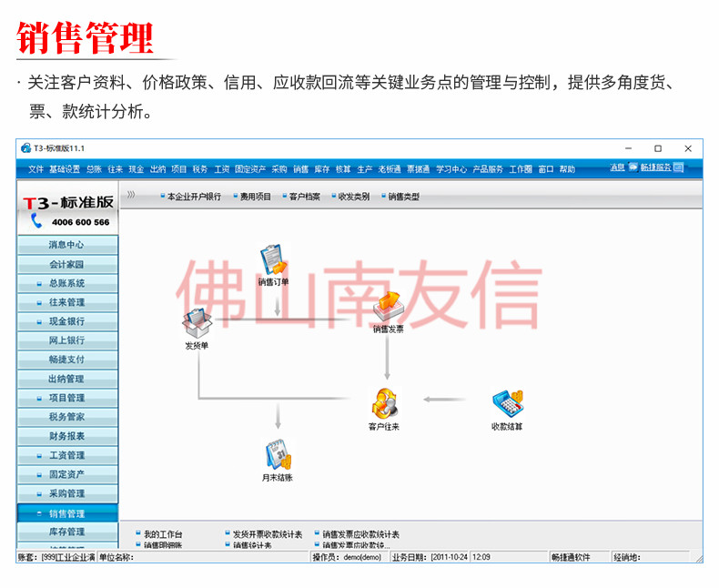Open 我的工作台 link
Image resolution: width=719 pixels, height=588 pixels.
point(163,534)
